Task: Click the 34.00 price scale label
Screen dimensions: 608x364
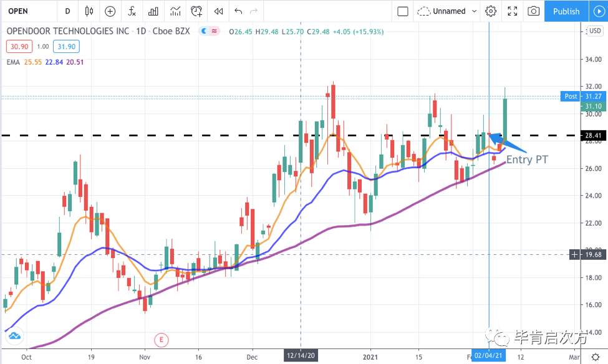Action: coord(593,59)
